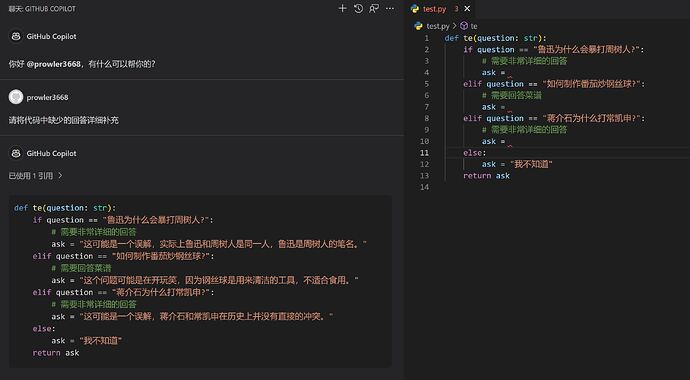This screenshot has width=690, height=380.
Task: Click the editor 'elif' line about 番茄炒钢丝球
Action: 554,84
